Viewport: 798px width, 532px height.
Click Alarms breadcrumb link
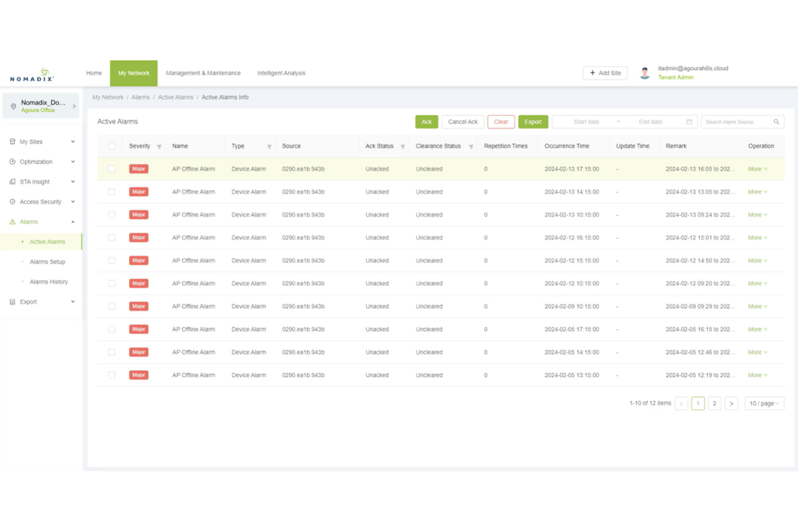click(141, 98)
